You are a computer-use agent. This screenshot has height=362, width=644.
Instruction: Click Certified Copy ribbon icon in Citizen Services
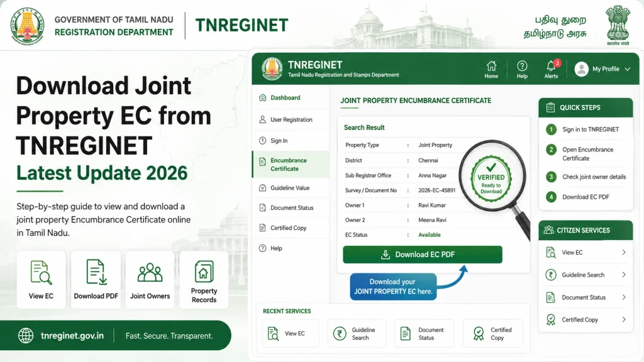551,320
